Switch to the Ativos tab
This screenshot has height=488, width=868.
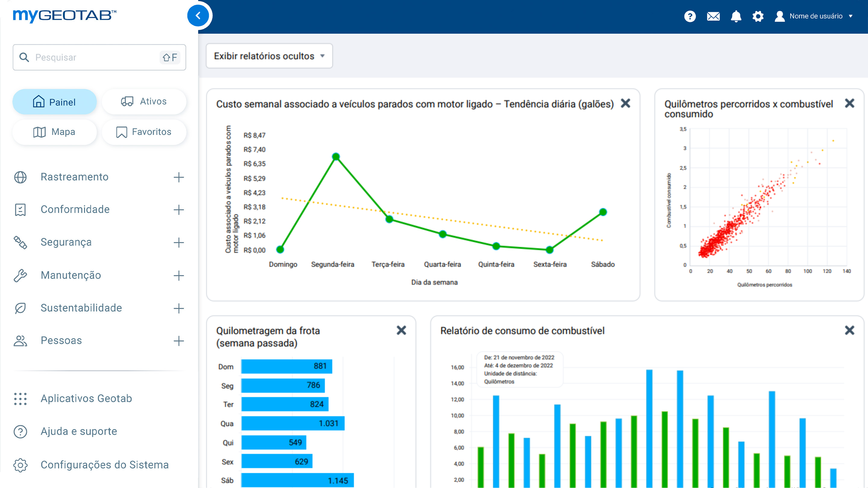click(x=144, y=102)
